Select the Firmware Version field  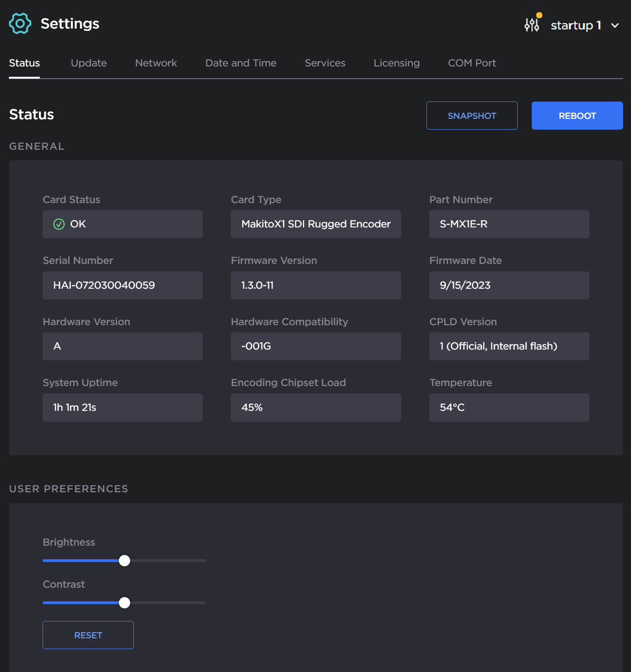click(315, 285)
